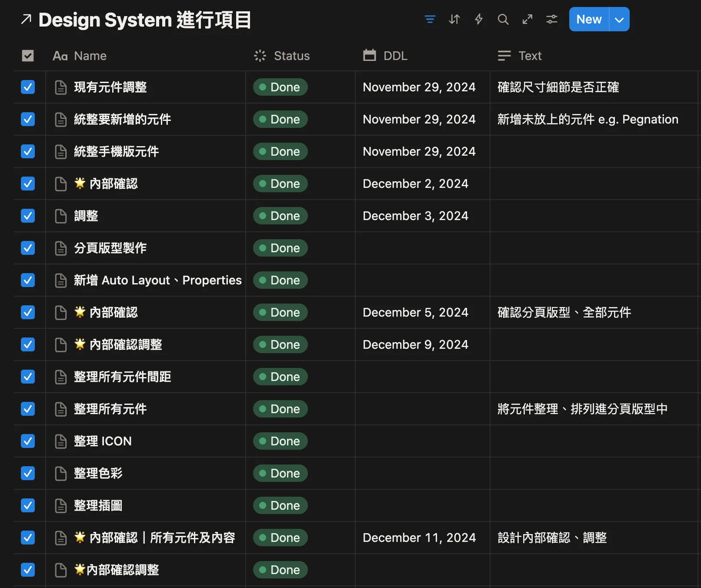Click page icon of 內部確認調整 December 9 row
The width and height of the screenshot is (701, 588).
pyautogui.click(x=61, y=345)
